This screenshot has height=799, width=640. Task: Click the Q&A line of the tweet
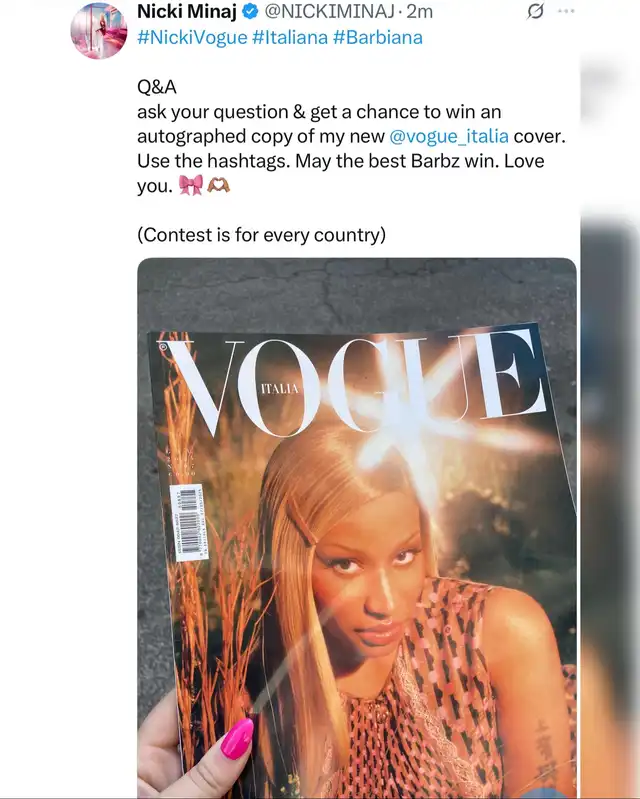(x=157, y=87)
